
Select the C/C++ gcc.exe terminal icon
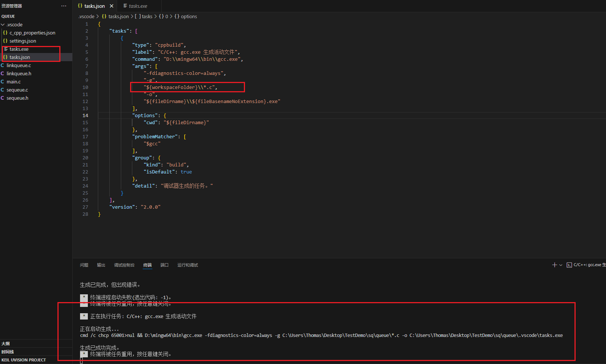pos(570,265)
